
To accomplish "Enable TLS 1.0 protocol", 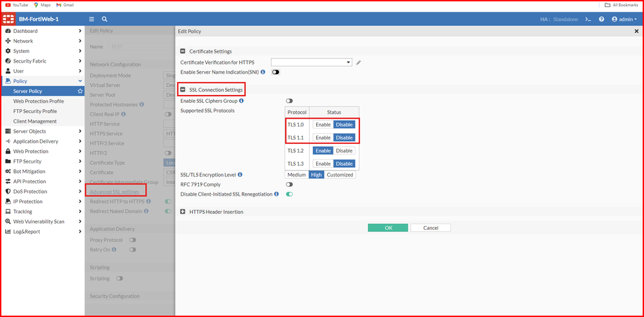I will [x=323, y=125].
